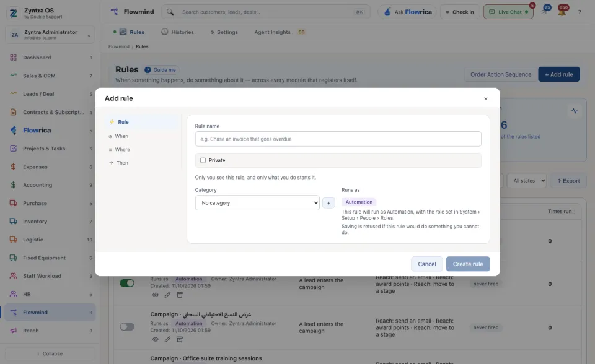Open the Sales & CRM sidebar icon

[x=13, y=76]
